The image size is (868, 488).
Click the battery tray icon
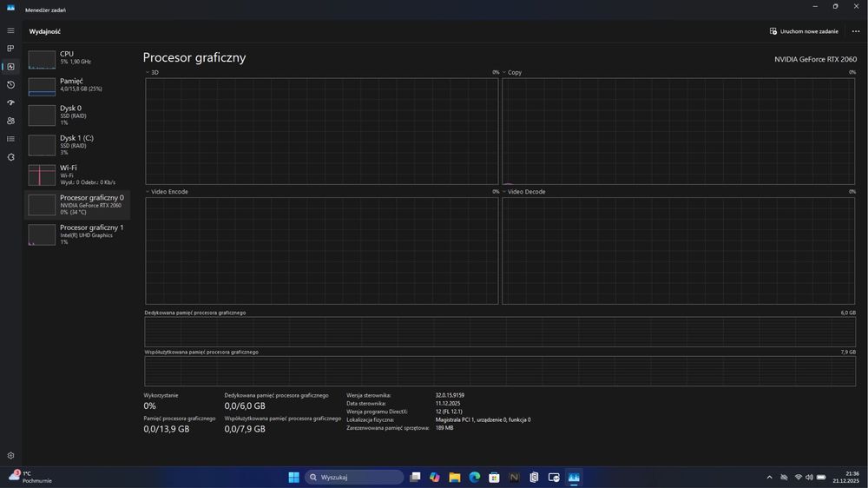coord(821,477)
